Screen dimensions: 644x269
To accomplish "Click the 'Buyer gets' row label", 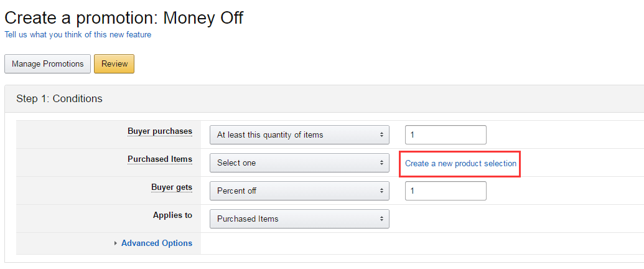I will click(x=172, y=187).
